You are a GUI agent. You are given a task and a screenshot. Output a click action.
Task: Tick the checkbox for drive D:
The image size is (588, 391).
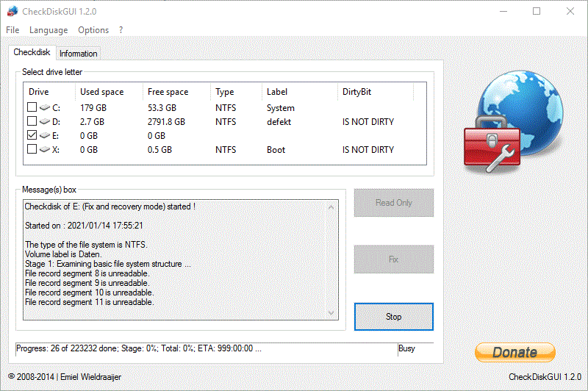(32, 121)
